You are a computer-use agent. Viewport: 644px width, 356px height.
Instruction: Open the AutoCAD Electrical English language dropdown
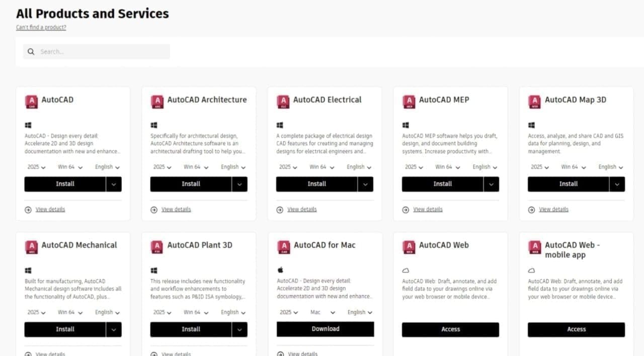pos(359,167)
